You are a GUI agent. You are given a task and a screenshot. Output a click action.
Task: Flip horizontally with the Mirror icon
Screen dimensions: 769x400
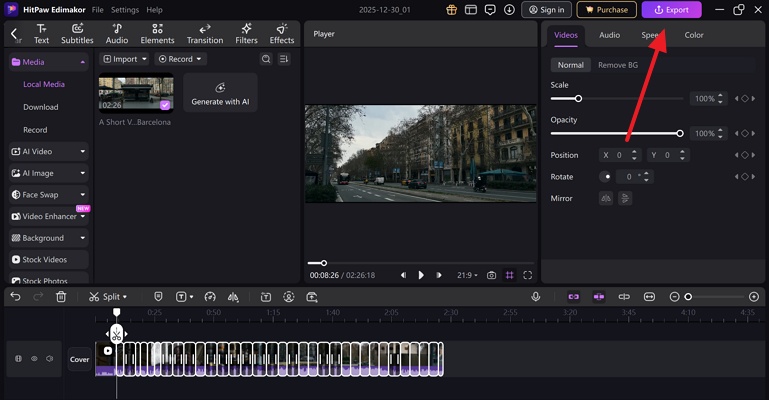606,199
